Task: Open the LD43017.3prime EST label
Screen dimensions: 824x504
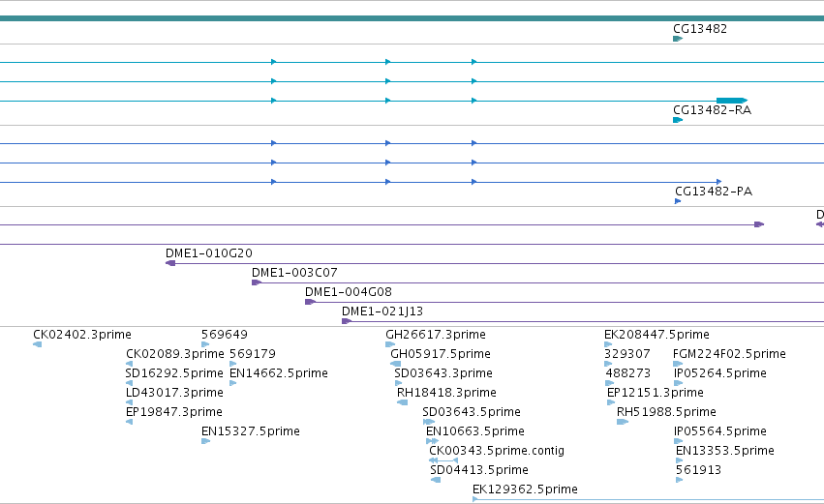Action: (174, 393)
